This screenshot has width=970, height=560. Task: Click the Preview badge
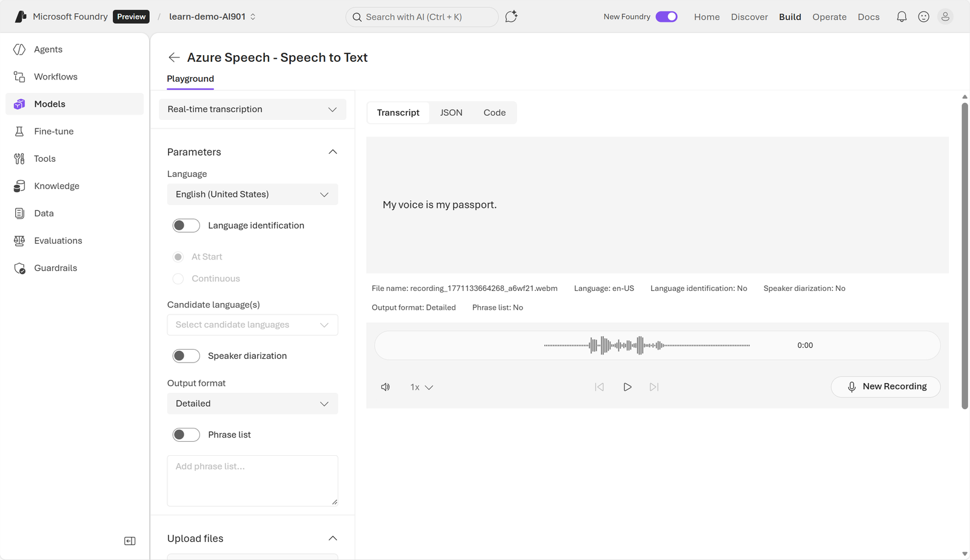tap(132, 16)
